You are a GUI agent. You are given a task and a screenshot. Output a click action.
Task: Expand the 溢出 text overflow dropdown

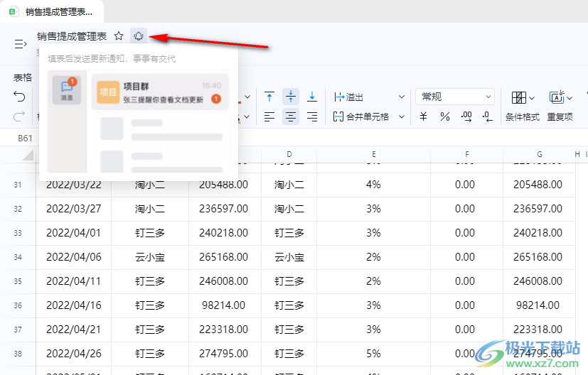(x=402, y=97)
